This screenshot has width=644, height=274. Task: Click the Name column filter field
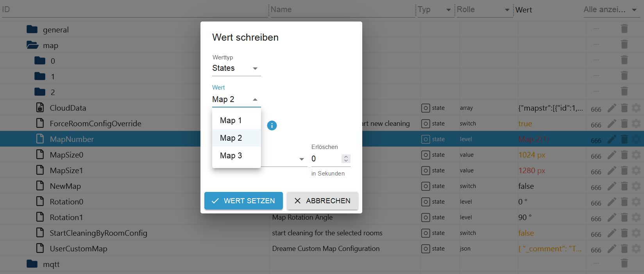point(342,10)
